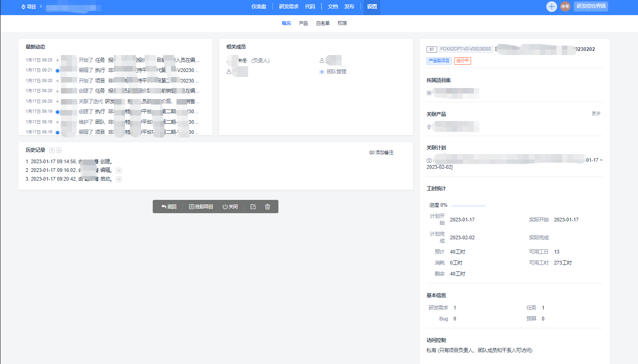Click history record 1 from 09:14:56

[x=69, y=162]
